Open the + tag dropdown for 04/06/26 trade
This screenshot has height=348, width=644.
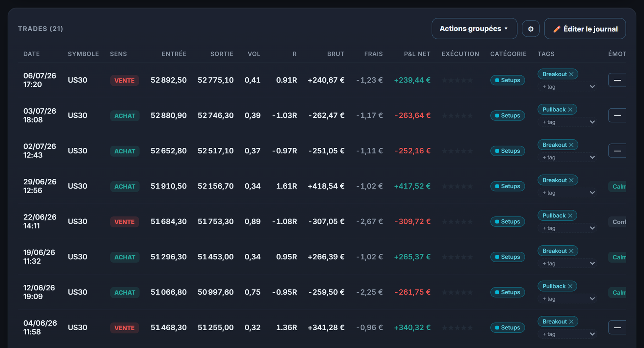pyautogui.click(x=567, y=334)
